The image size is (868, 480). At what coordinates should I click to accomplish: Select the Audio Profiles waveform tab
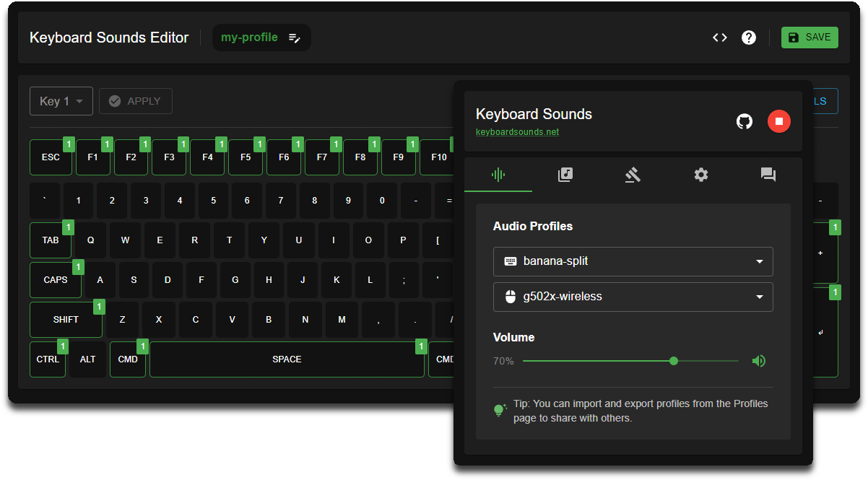coord(498,175)
